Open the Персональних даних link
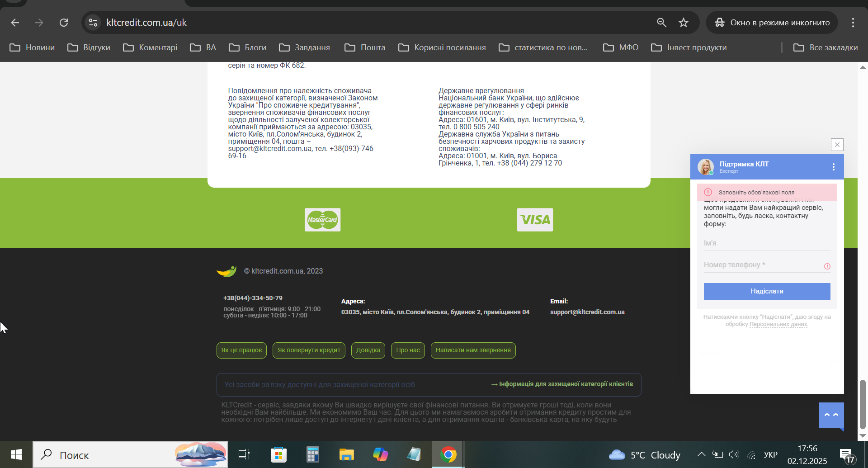This screenshot has height=468, width=868. click(x=778, y=324)
